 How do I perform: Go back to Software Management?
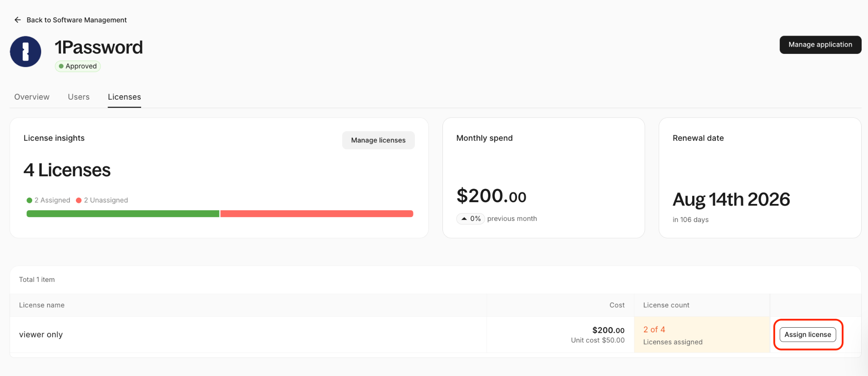coord(76,20)
